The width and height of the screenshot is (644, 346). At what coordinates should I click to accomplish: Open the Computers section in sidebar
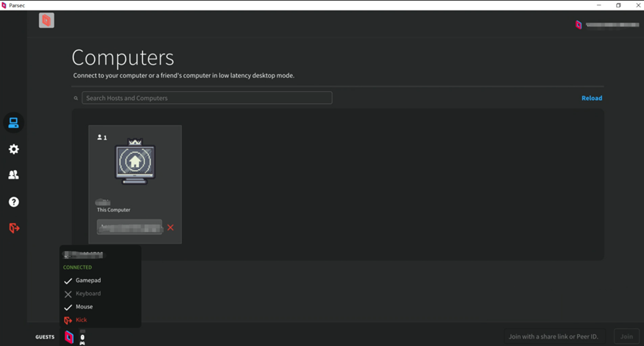[13, 122]
